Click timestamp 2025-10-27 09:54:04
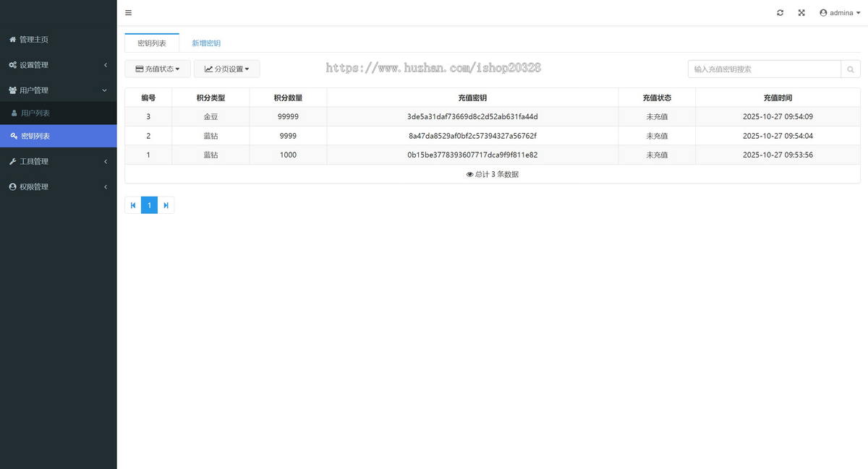The image size is (868, 469). pos(778,136)
